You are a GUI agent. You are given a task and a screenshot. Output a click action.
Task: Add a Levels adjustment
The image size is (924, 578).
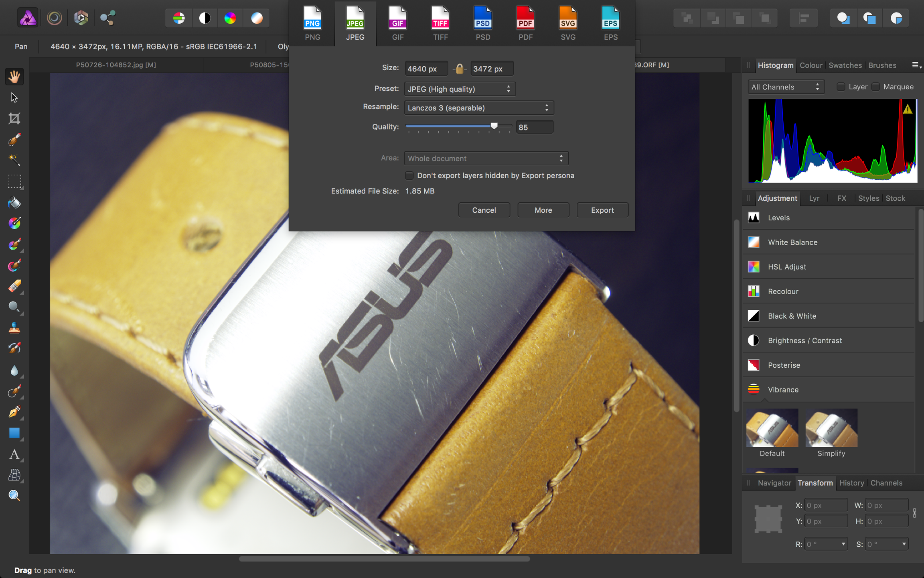(x=829, y=218)
